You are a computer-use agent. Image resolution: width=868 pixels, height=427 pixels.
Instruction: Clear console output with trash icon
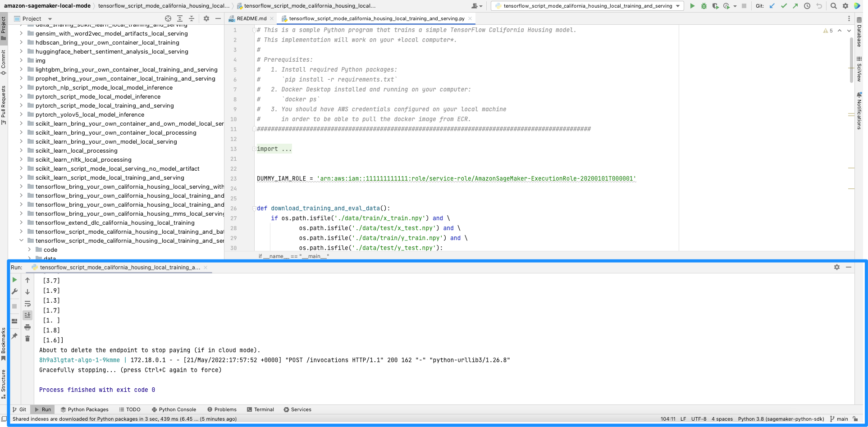[27, 339]
